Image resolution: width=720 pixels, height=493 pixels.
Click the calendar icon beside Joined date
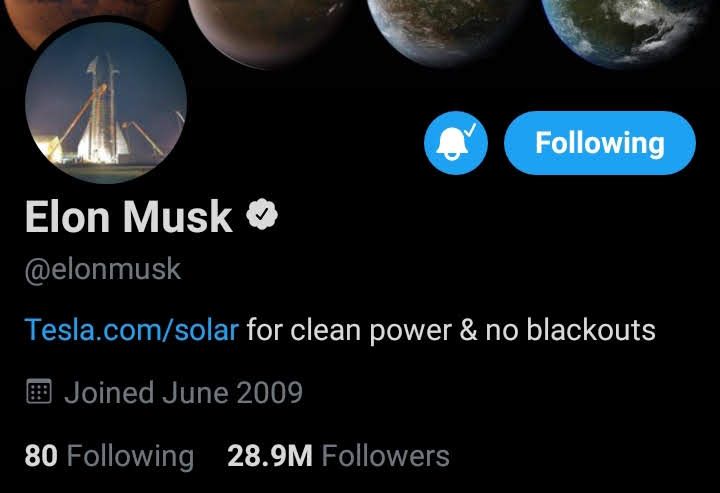(38, 392)
